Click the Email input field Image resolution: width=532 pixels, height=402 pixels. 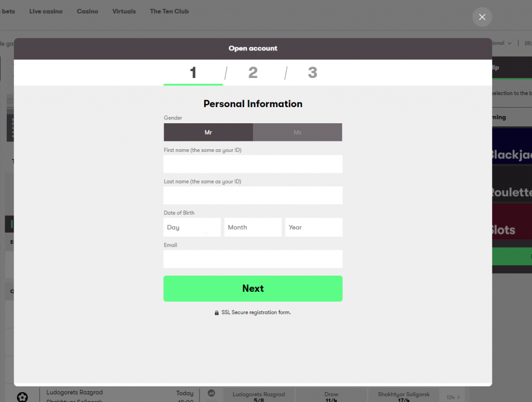pyautogui.click(x=253, y=259)
